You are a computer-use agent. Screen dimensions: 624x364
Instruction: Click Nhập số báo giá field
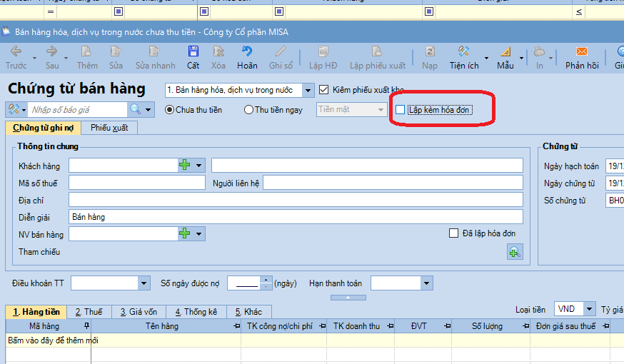click(78, 109)
